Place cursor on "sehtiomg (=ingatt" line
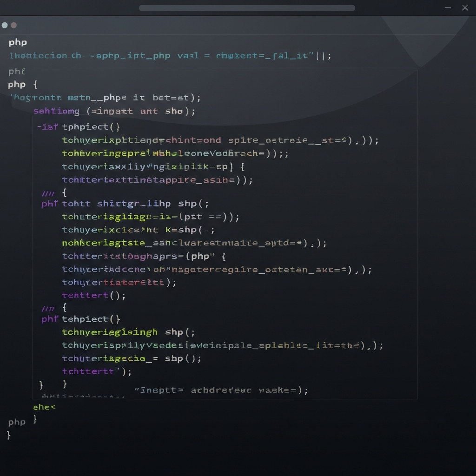 pos(114,112)
